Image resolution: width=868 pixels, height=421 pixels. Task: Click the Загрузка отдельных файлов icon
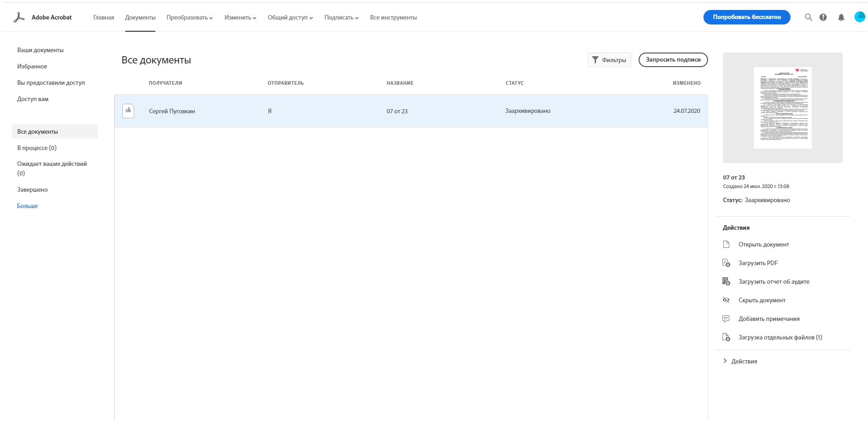pyautogui.click(x=726, y=337)
